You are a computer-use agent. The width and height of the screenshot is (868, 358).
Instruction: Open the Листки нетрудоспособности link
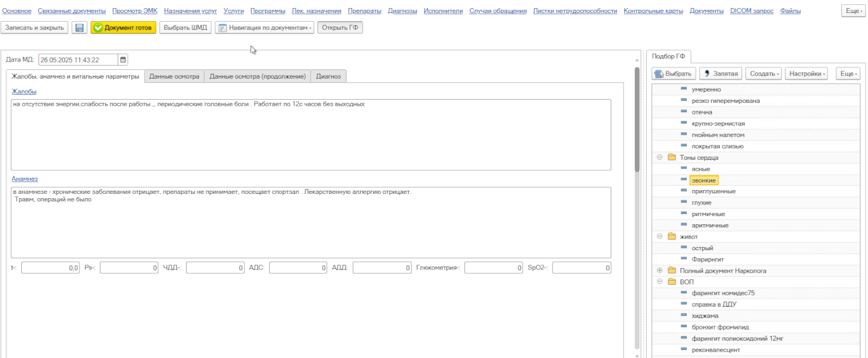(x=575, y=11)
